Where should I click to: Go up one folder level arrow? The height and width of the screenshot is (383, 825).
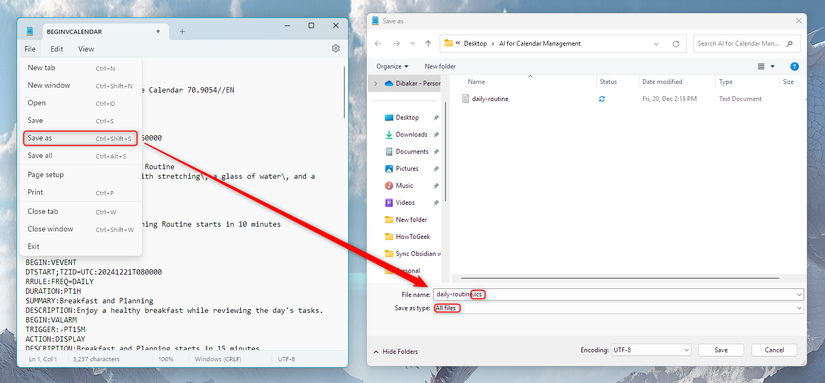(x=428, y=44)
